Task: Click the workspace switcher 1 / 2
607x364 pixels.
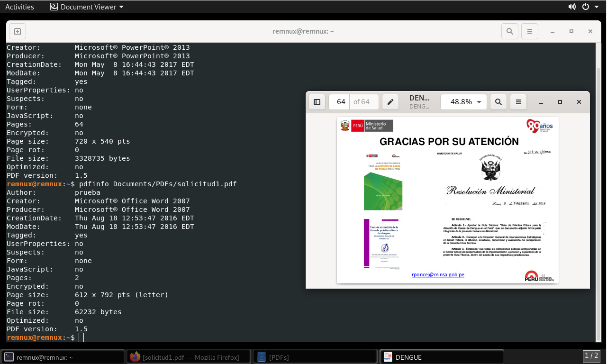Action: [x=591, y=355]
